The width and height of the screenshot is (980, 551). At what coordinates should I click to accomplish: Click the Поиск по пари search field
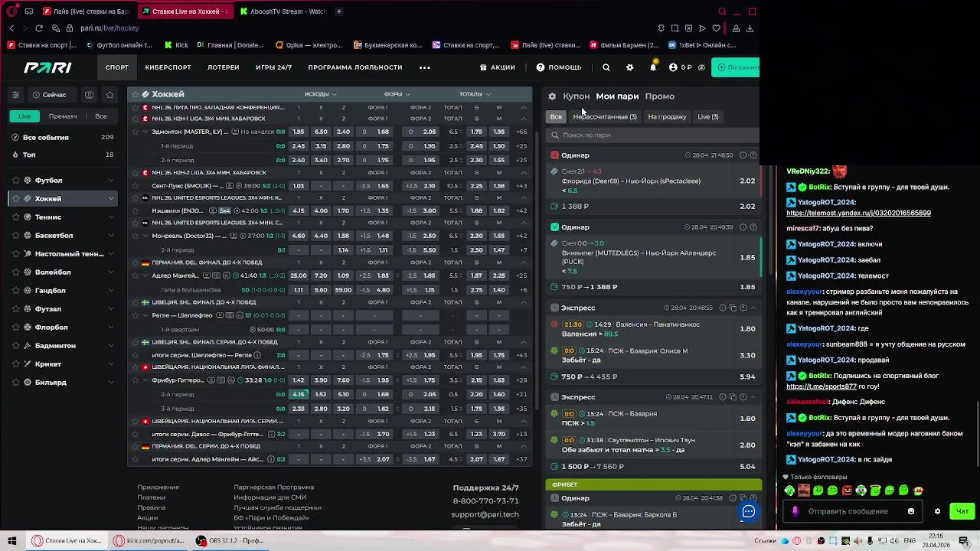655,135
